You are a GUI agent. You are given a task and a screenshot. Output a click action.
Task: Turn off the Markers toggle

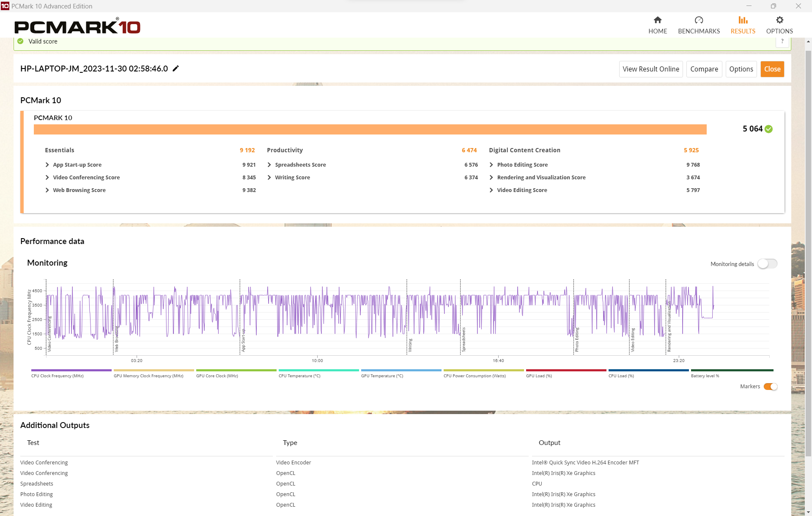click(x=771, y=387)
